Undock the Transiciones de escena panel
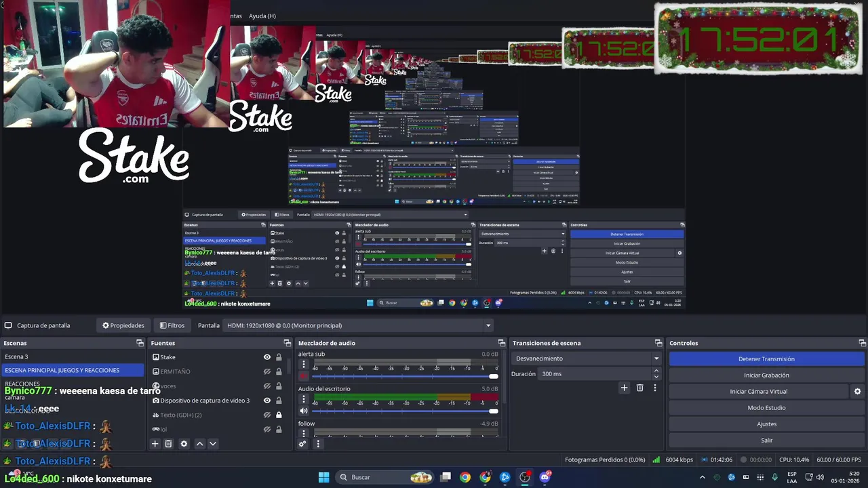The image size is (868, 488). (658, 343)
